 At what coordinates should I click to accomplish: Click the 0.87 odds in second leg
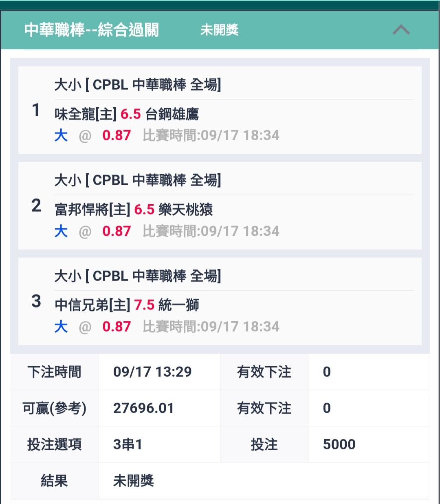pyautogui.click(x=117, y=231)
